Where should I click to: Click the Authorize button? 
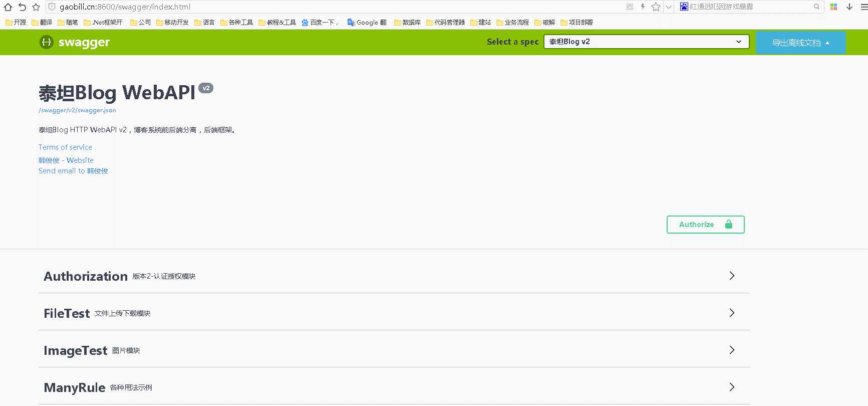tap(705, 225)
